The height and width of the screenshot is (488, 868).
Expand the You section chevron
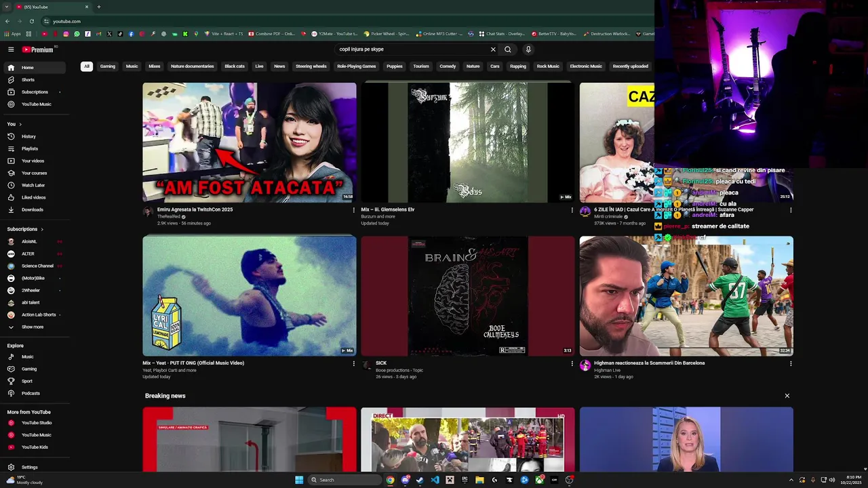tap(20, 124)
